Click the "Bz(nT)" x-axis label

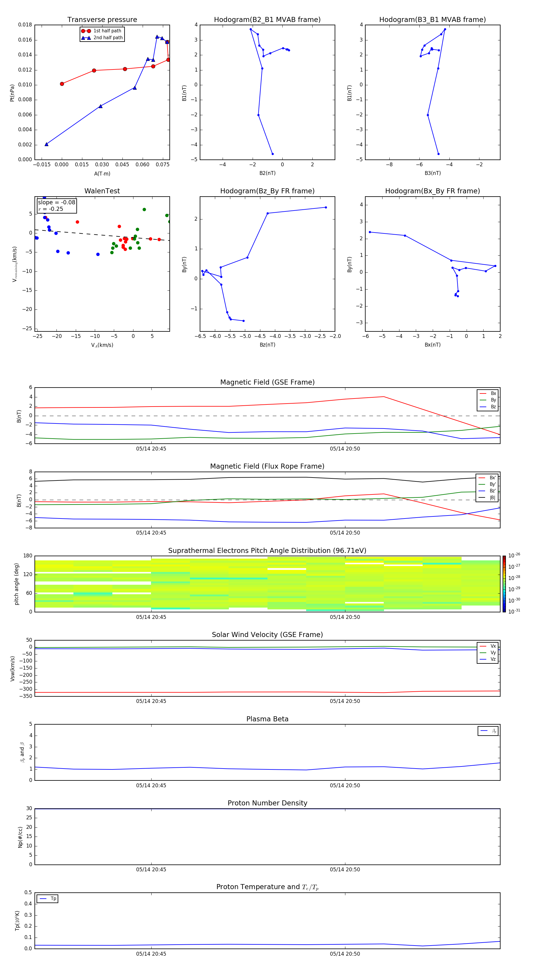267,345
